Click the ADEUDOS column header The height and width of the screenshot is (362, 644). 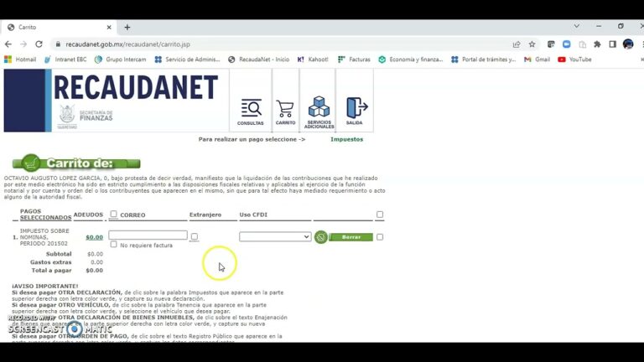click(88, 215)
